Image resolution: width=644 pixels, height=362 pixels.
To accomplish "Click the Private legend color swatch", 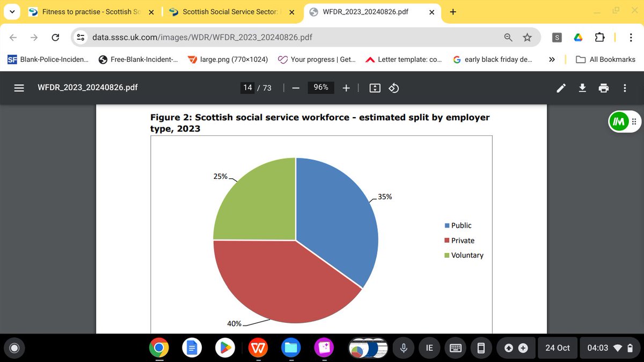I will pyautogui.click(x=447, y=241).
